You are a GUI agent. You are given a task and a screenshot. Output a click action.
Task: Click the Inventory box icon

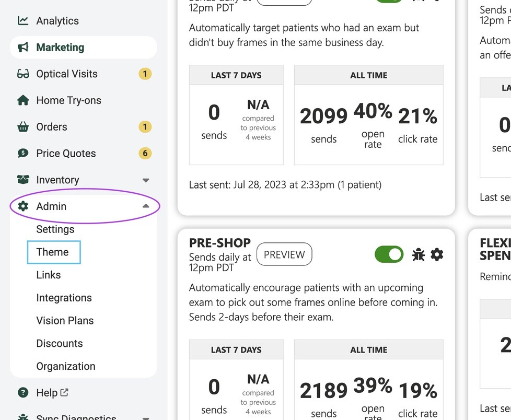23,180
